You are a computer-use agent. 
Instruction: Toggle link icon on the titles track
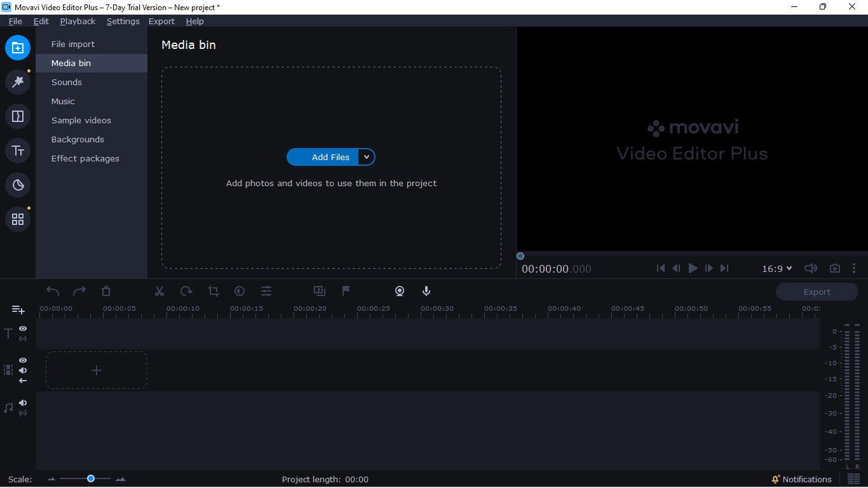[x=23, y=339]
